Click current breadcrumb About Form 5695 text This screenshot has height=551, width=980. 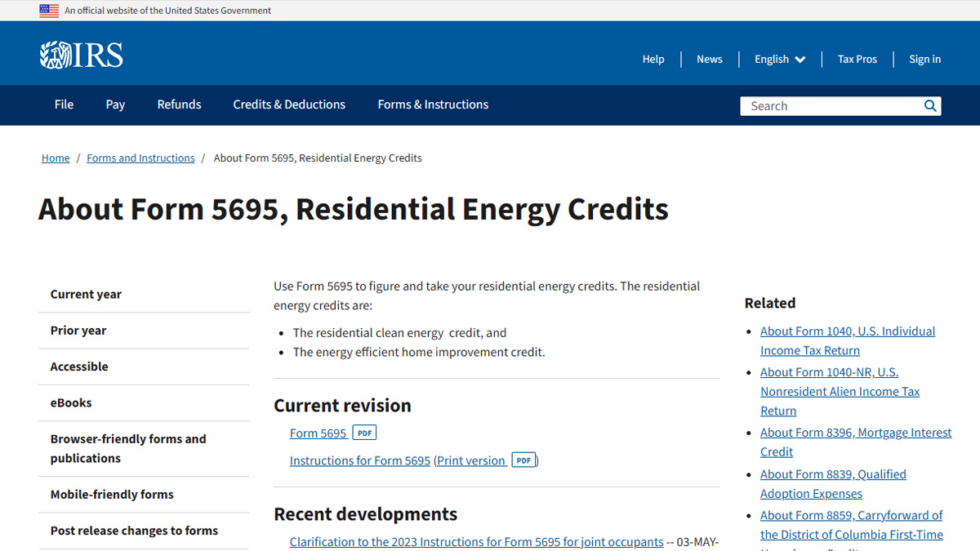point(318,158)
